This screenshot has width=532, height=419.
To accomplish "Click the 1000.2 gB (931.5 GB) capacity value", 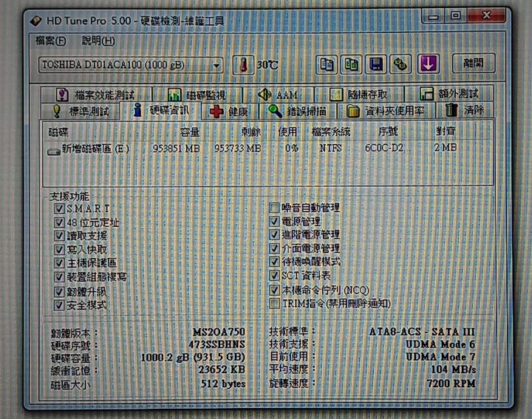I will [x=193, y=357].
